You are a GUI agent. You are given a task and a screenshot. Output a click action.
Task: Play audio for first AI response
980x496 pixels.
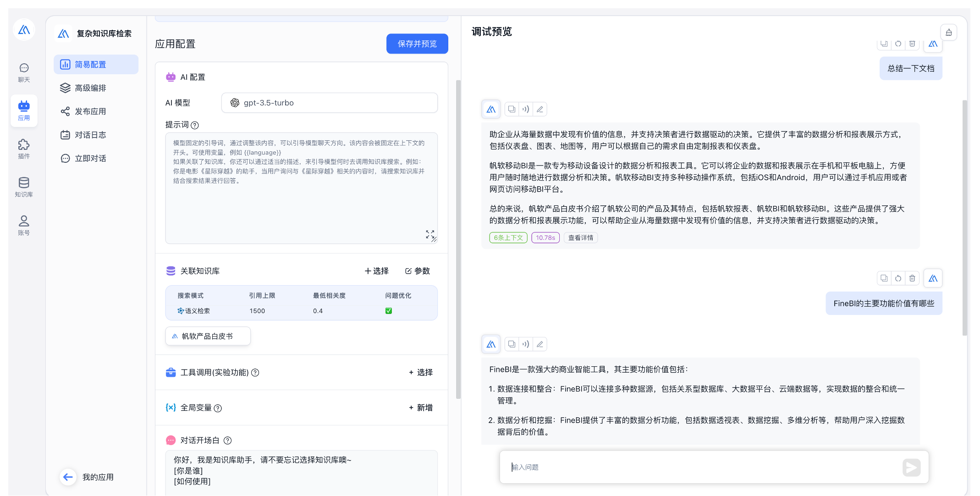tap(526, 109)
